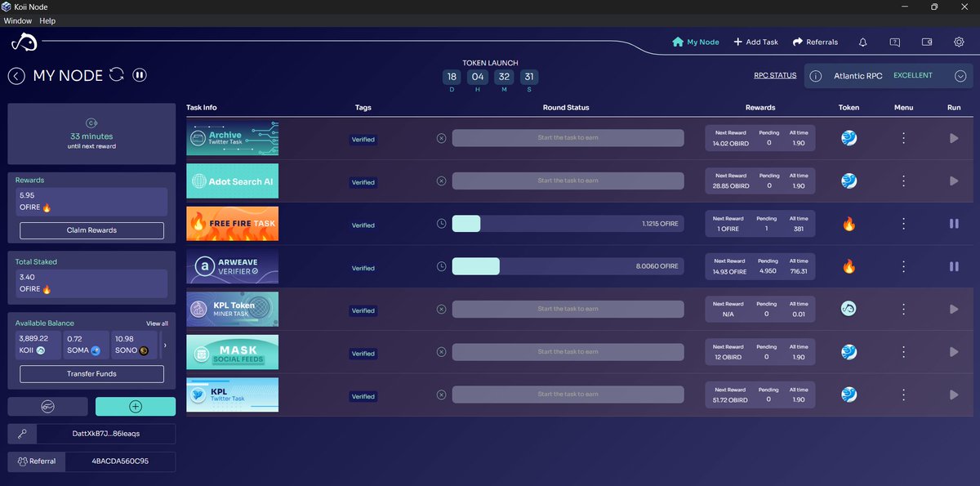Viewport: 980px width, 486px height.
Task: Click the X status icon in Archive row
Action: pyautogui.click(x=441, y=138)
